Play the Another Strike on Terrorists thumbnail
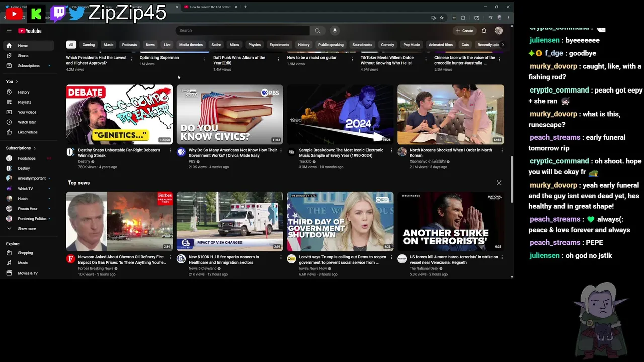 451,221
